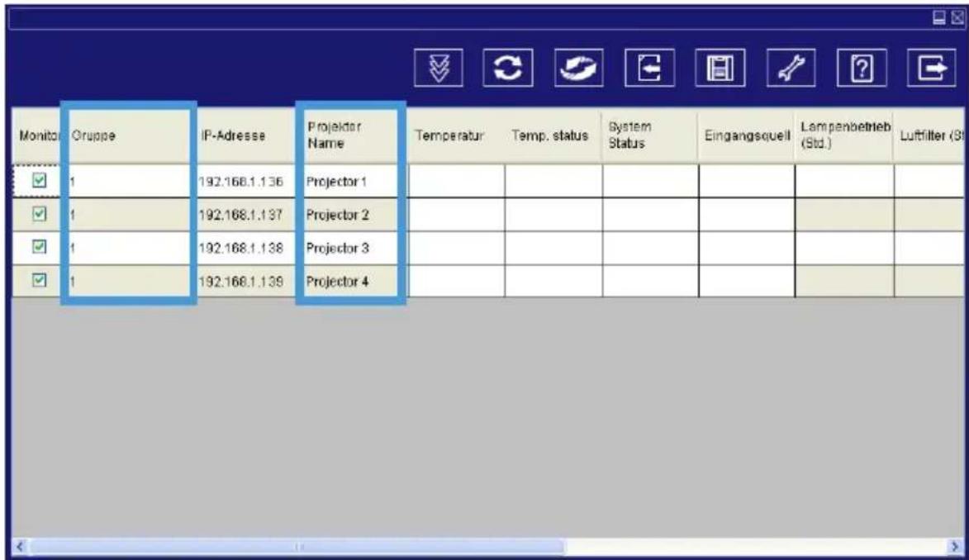
Task: Click horizontal scrollbar right arrow
Action: tap(956, 547)
